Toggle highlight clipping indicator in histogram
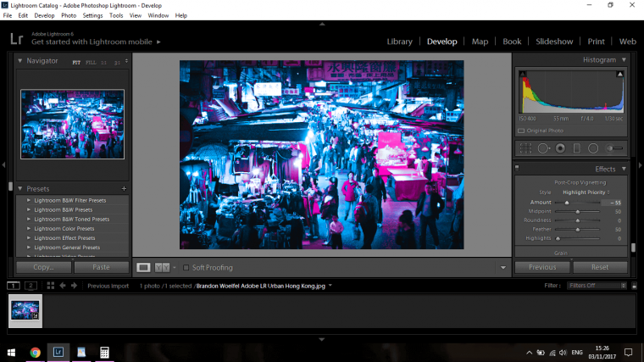This screenshot has height=362, width=644. 619,74
